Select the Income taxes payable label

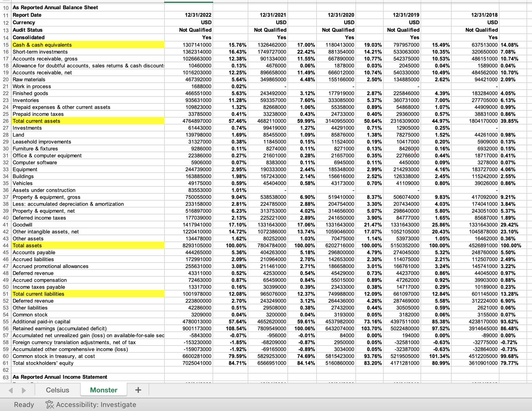coord(88,287)
